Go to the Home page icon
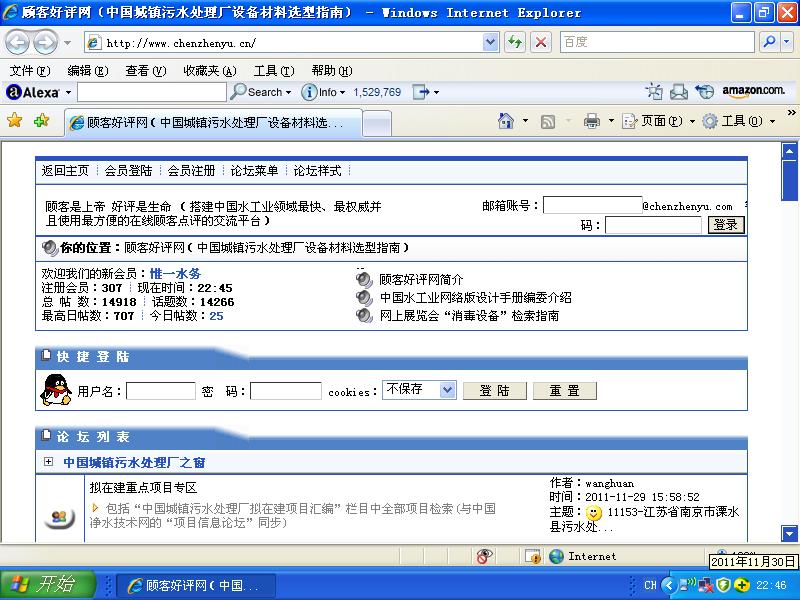800x600 pixels. click(506, 121)
